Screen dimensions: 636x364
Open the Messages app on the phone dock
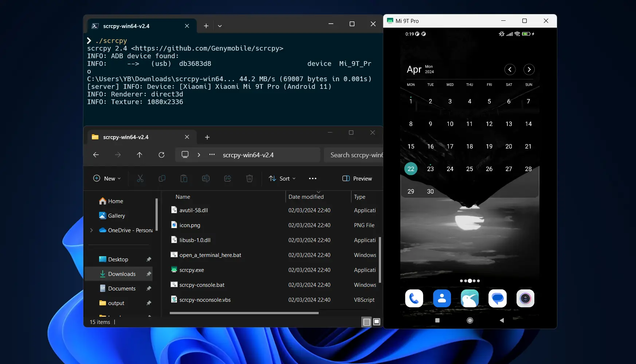coord(498,298)
